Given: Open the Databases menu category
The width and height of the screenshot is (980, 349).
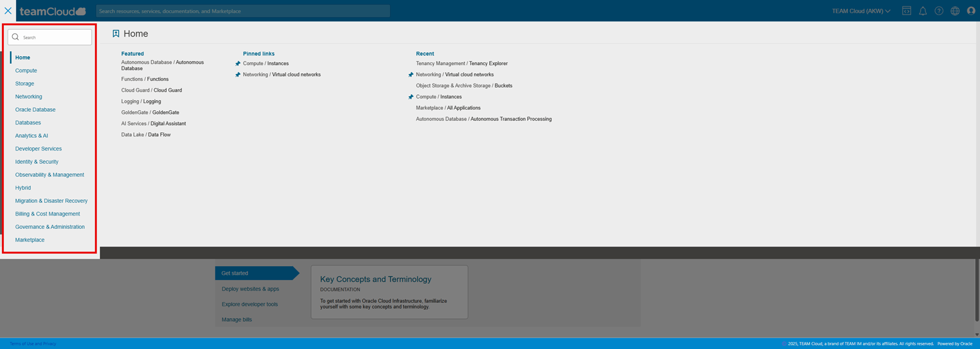Looking at the screenshot, I should point(28,123).
